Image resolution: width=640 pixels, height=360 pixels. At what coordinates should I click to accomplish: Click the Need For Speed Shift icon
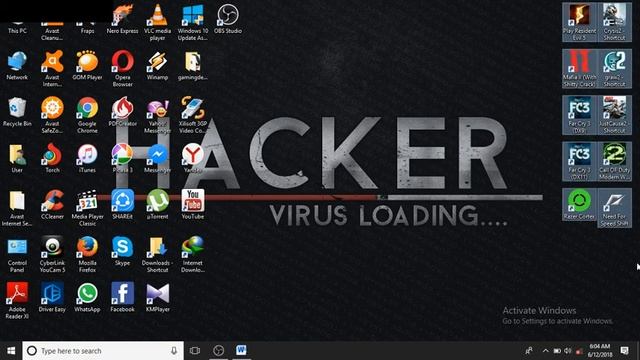click(x=614, y=208)
